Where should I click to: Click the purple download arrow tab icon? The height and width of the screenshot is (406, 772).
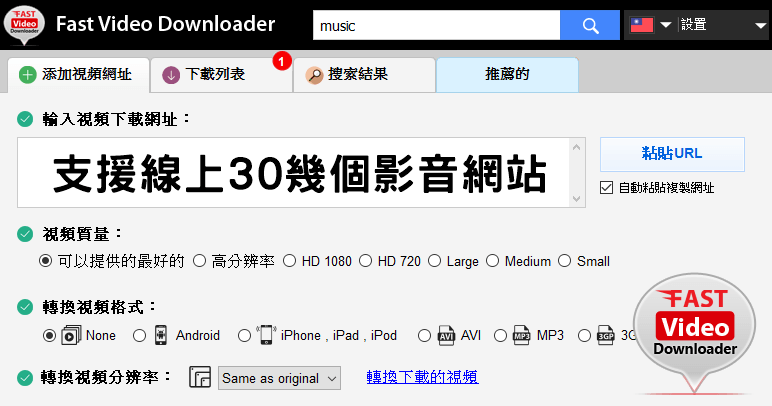pyautogui.click(x=171, y=75)
